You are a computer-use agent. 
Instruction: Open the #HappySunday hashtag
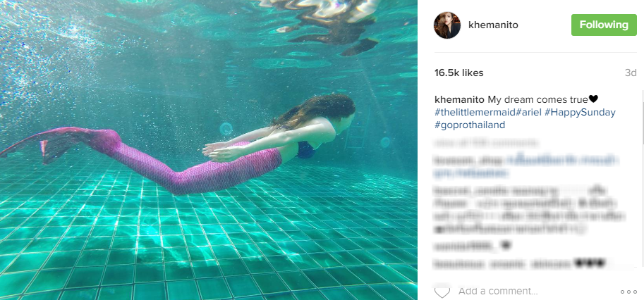coord(580,112)
